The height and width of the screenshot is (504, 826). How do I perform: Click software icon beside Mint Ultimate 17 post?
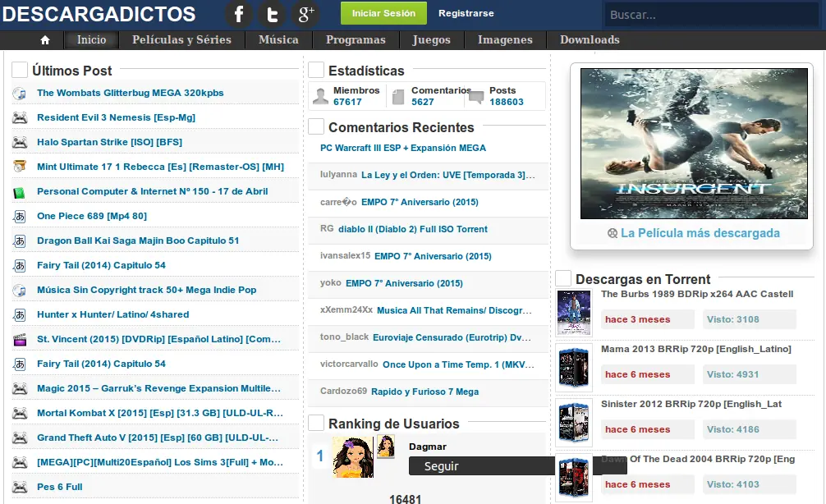(x=20, y=167)
